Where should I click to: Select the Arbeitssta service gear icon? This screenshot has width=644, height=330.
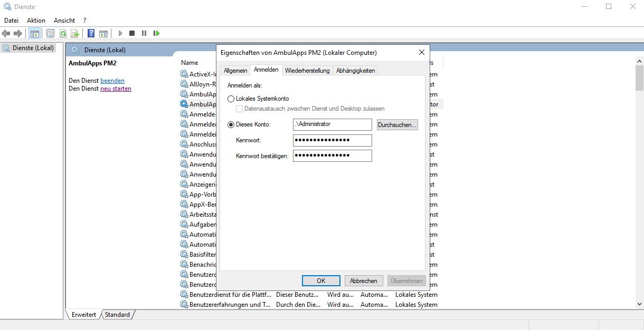click(184, 214)
